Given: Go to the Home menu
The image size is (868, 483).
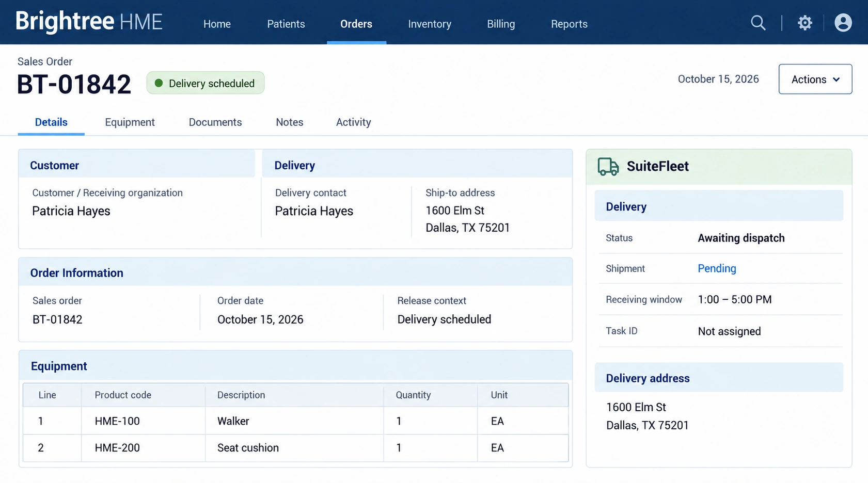Looking at the screenshot, I should pos(217,24).
